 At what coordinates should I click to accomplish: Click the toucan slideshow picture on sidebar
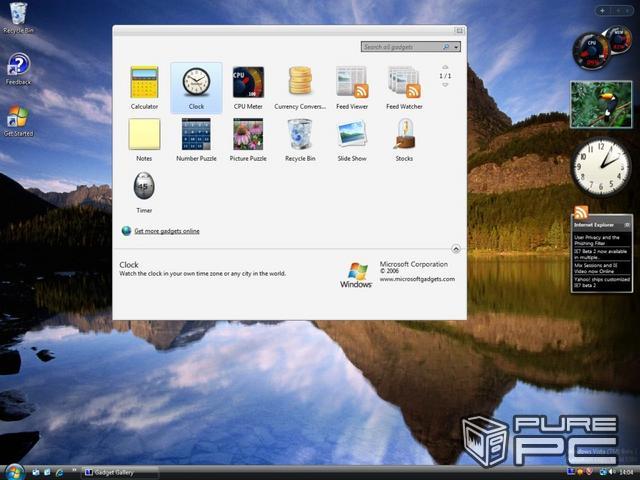[x=601, y=104]
